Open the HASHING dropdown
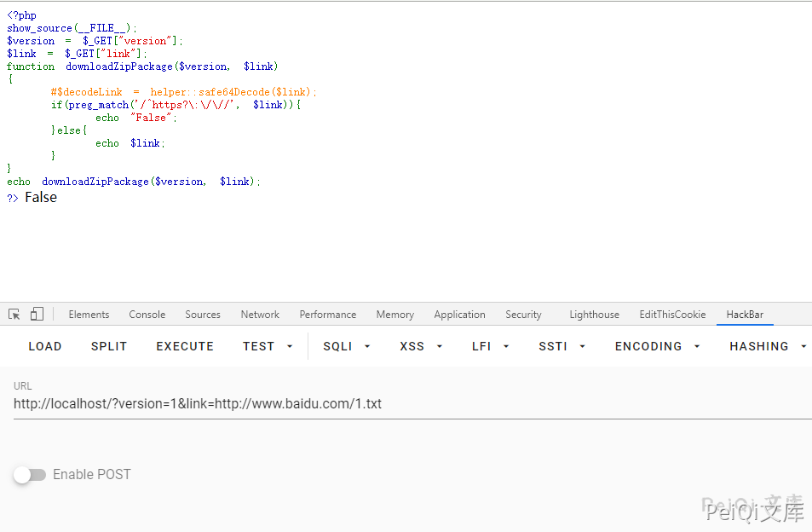This screenshot has width=812, height=532. (768, 347)
